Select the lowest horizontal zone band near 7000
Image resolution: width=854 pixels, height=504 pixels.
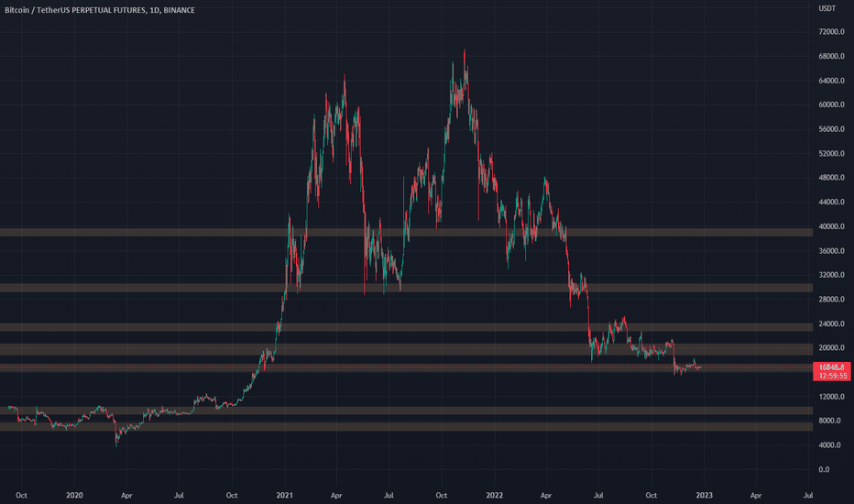(406, 427)
